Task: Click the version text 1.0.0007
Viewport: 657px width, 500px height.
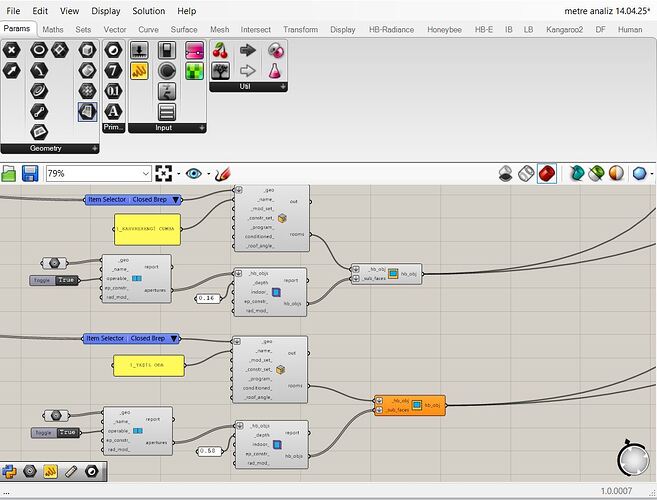Action: click(x=616, y=491)
